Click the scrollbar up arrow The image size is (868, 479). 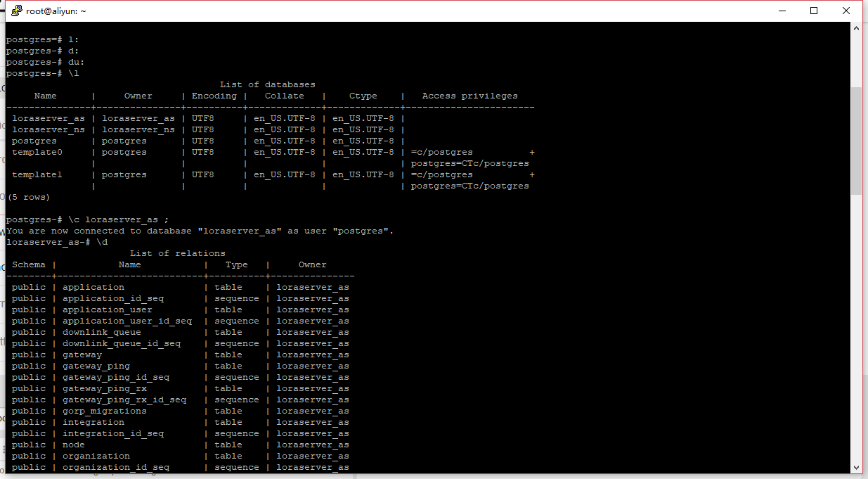point(857,29)
